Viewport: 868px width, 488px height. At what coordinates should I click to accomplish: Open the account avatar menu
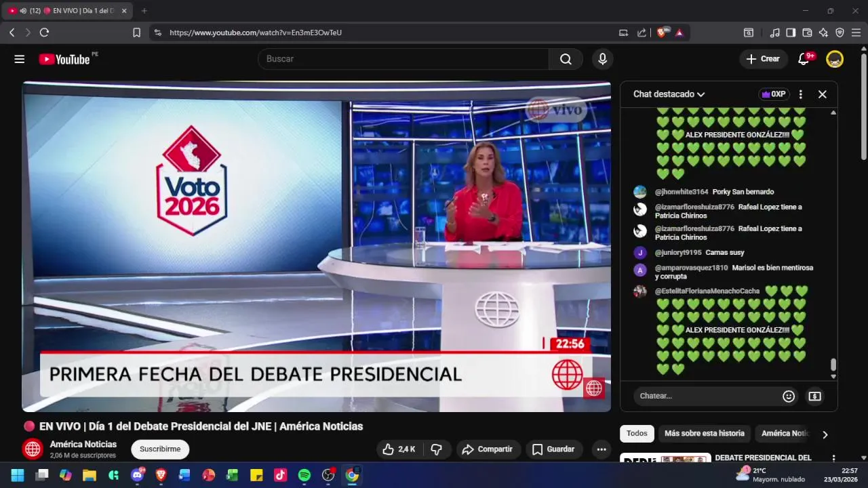pos(835,59)
